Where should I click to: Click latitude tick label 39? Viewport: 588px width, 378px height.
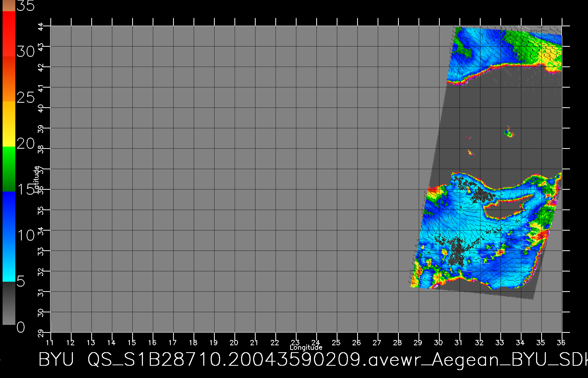(41, 129)
